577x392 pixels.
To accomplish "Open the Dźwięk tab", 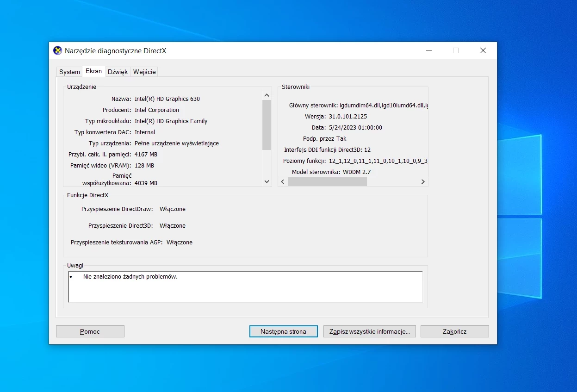I will [x=118, y=72].
